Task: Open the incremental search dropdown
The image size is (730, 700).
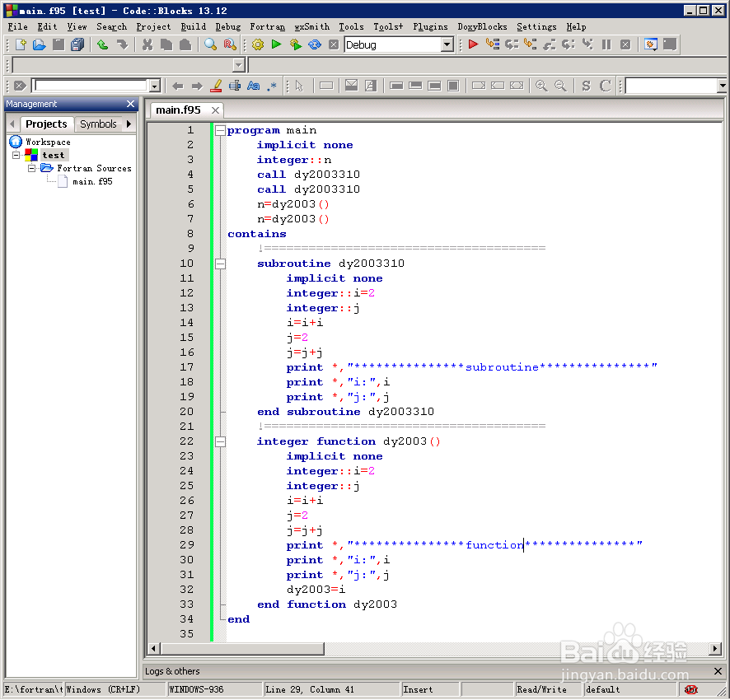Action: click(x=154, y=86)
